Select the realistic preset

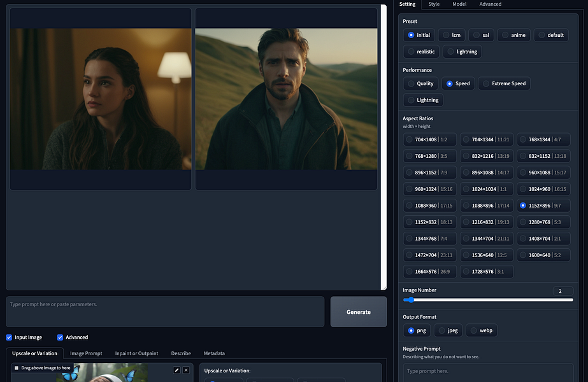(x=421, y=52)
